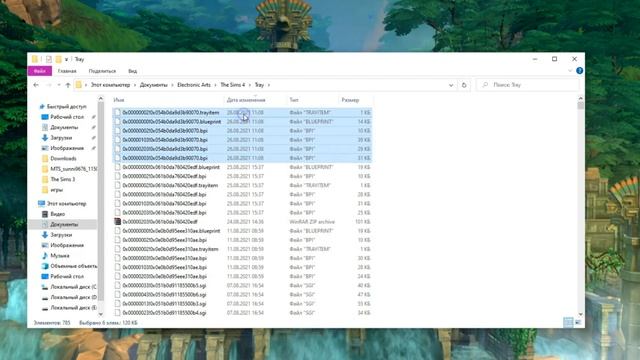The image size is (640, 360).
Task: Click Документы in the address breadcrumb
Action: tap(153, 85)
